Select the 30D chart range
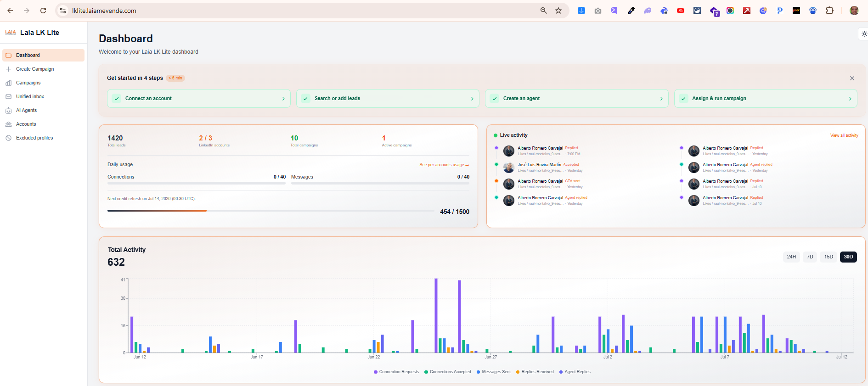This screenshot has height=386, width=868. tap(848, 257)
